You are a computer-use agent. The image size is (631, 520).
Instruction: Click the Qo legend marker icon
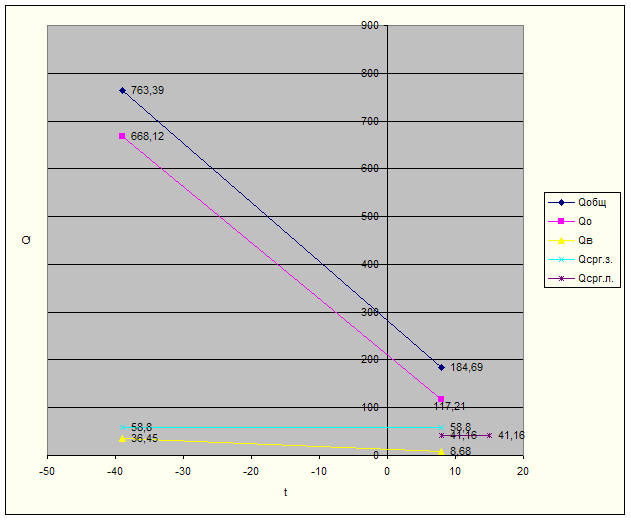(561, 220)
